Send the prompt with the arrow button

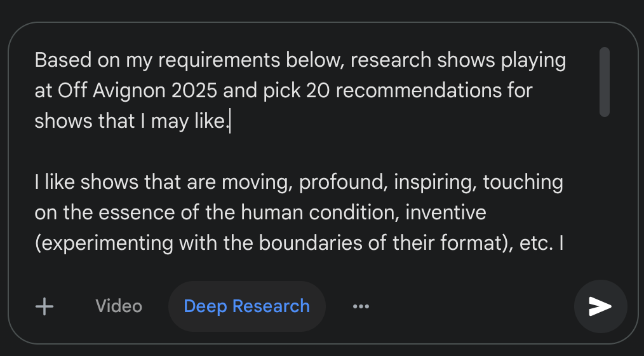click(x=600, y=306)
